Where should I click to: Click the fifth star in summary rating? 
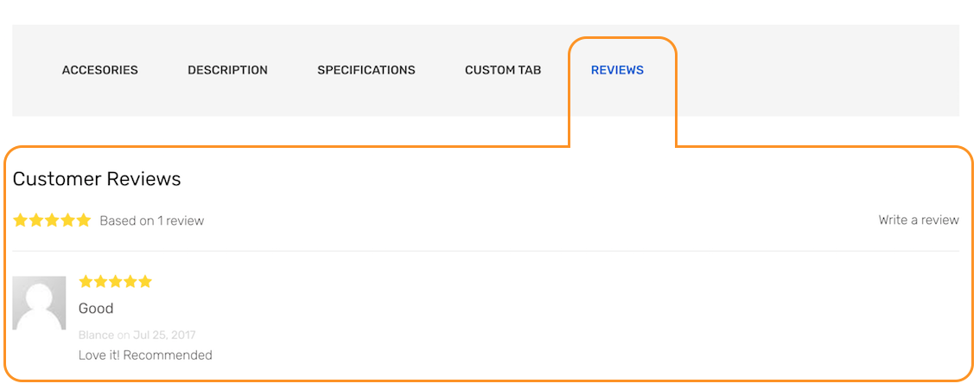(83, 220)
